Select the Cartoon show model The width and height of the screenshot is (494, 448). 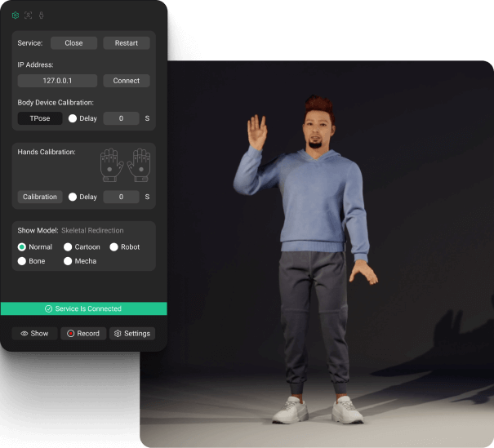point(68,247)
